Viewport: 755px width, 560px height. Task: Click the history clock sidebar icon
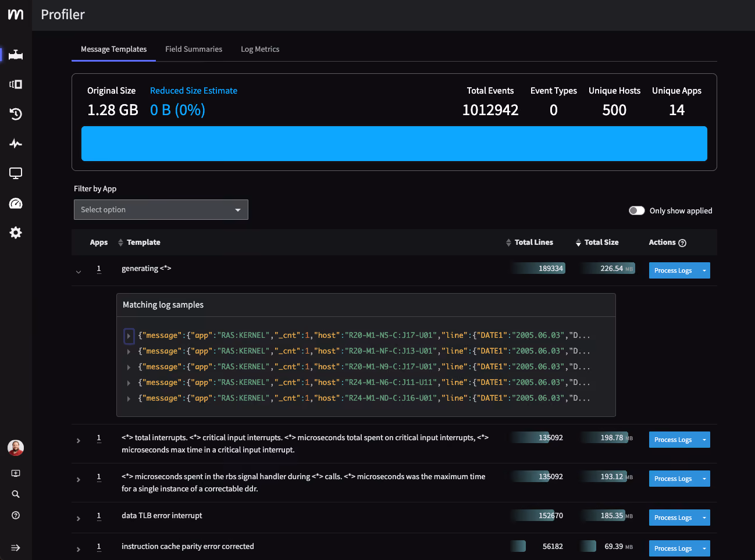[x=16, y=114]
